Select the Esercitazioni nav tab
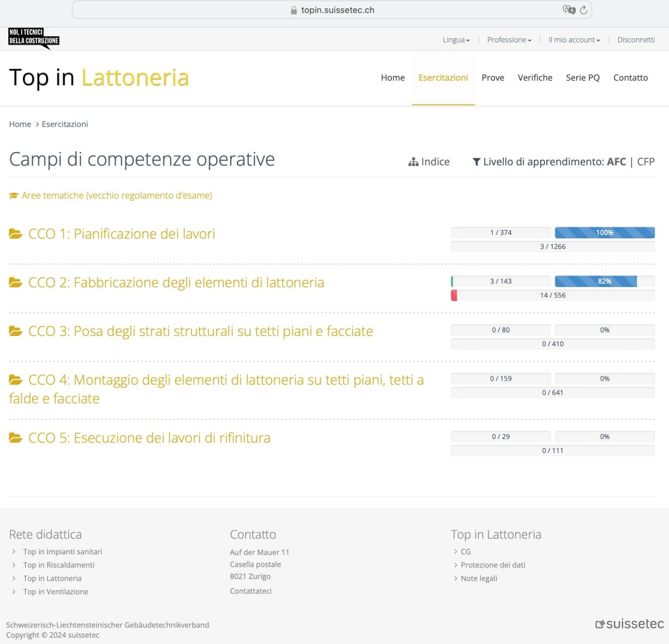This screenshot has width=669, height=644. 443,77
